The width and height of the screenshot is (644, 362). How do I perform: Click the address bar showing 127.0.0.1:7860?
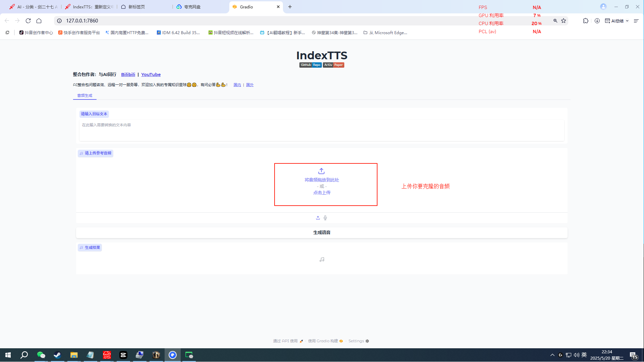point(302,21)
